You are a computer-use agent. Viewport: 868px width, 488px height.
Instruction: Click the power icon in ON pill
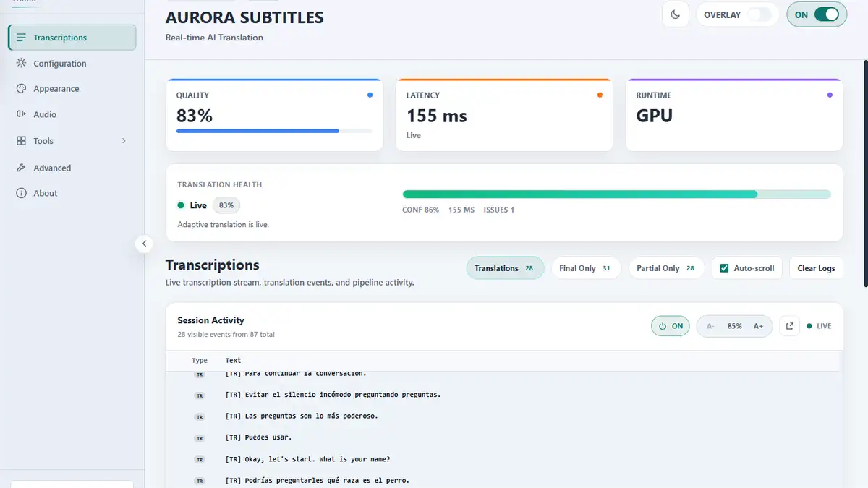click(663, 326)
